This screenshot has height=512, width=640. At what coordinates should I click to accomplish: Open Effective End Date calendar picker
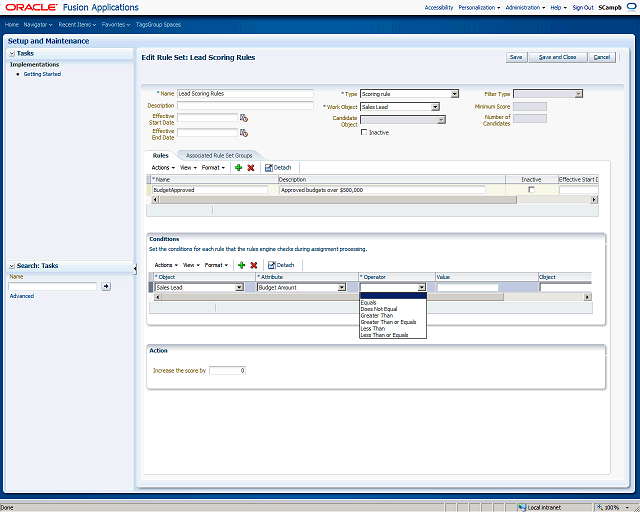click(244, 133)
